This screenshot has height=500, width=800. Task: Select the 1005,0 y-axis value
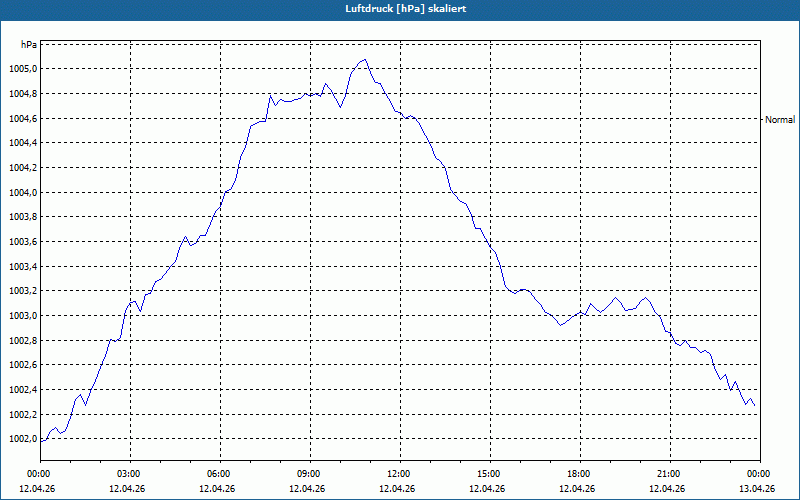[x=23, y=69]
